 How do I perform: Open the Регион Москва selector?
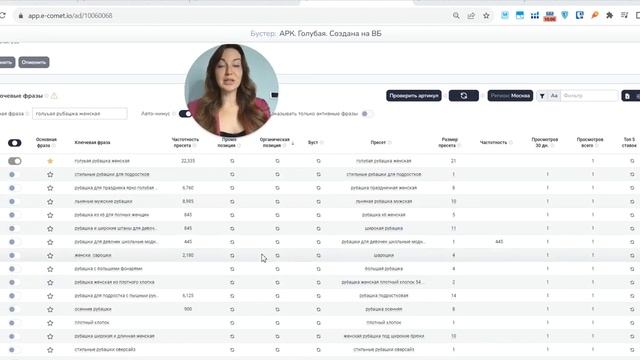click(x=510, y=96)
